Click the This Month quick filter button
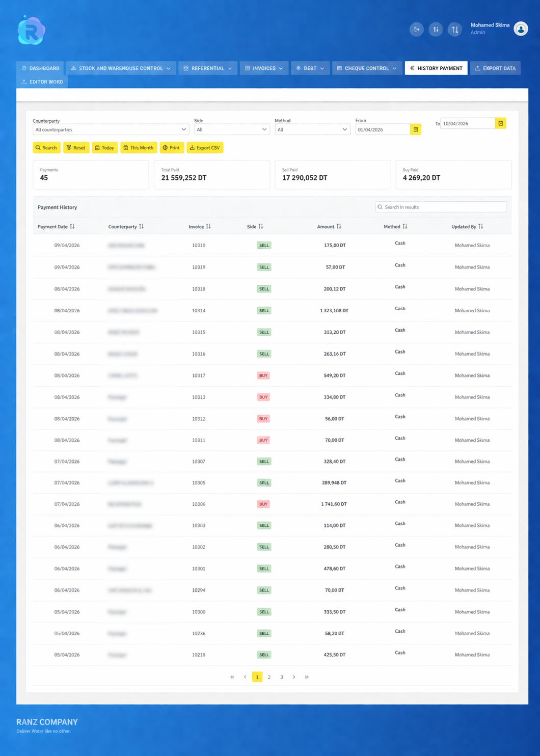This screenshot has height=756, width=540. pos(138,148)
